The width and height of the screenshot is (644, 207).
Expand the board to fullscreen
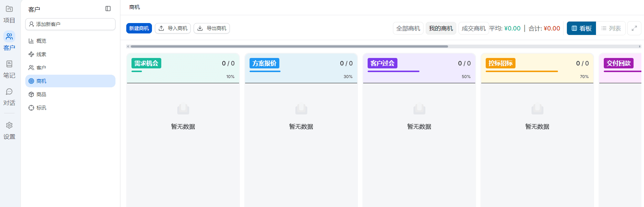pos(634,28)
